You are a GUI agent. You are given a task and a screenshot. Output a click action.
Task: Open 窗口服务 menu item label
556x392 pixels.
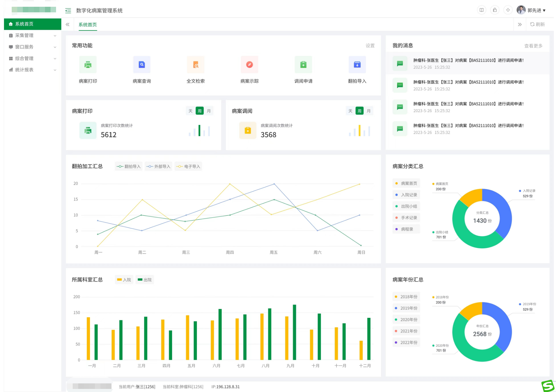[24, 47]
